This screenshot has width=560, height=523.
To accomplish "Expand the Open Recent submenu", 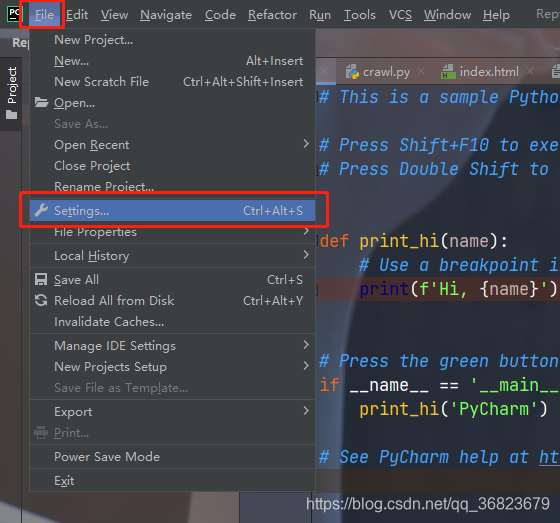I will 172,145.
